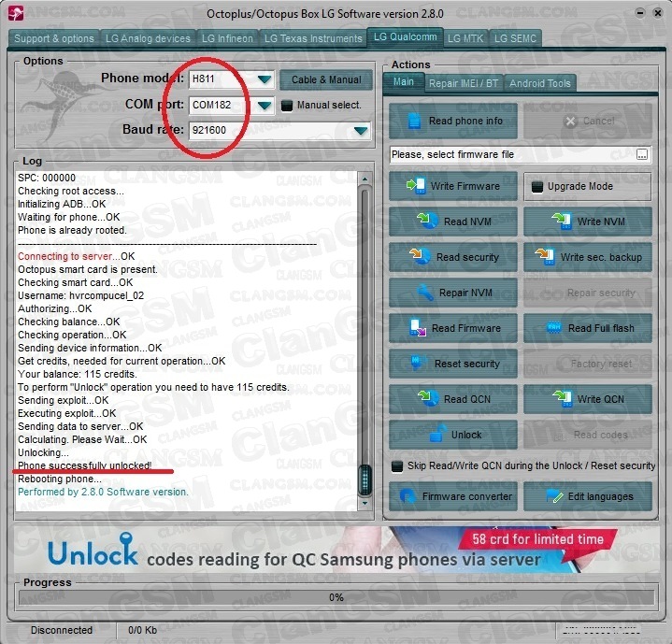Click the firmware file path field

pyautogui.click(x=513, y=154)
